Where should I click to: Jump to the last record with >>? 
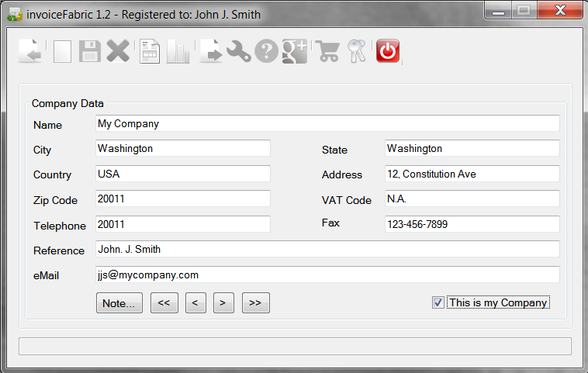tap(256, 303)
